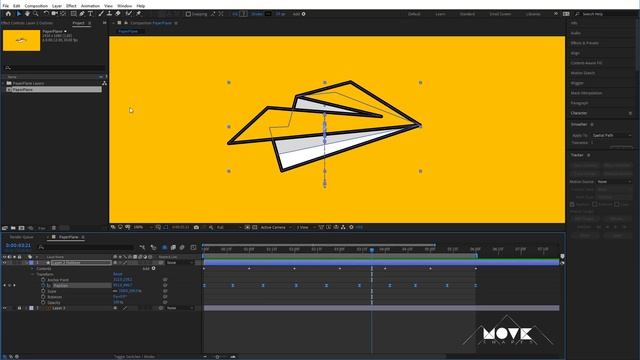Enable the Snapping checkbox in toolbar
640x360 pixels.
click(188, 14)
